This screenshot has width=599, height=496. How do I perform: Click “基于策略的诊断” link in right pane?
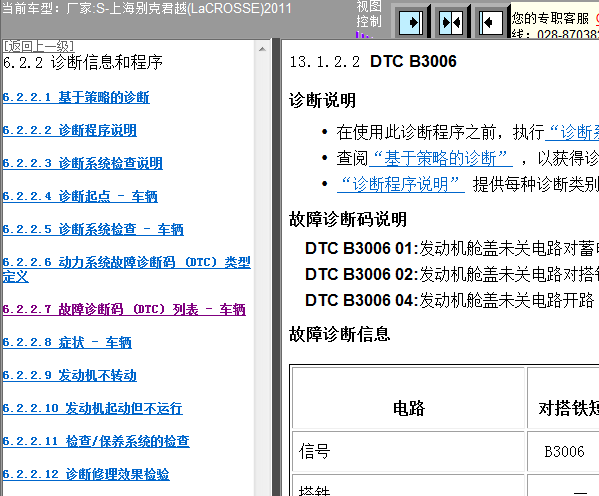(441, 158)
